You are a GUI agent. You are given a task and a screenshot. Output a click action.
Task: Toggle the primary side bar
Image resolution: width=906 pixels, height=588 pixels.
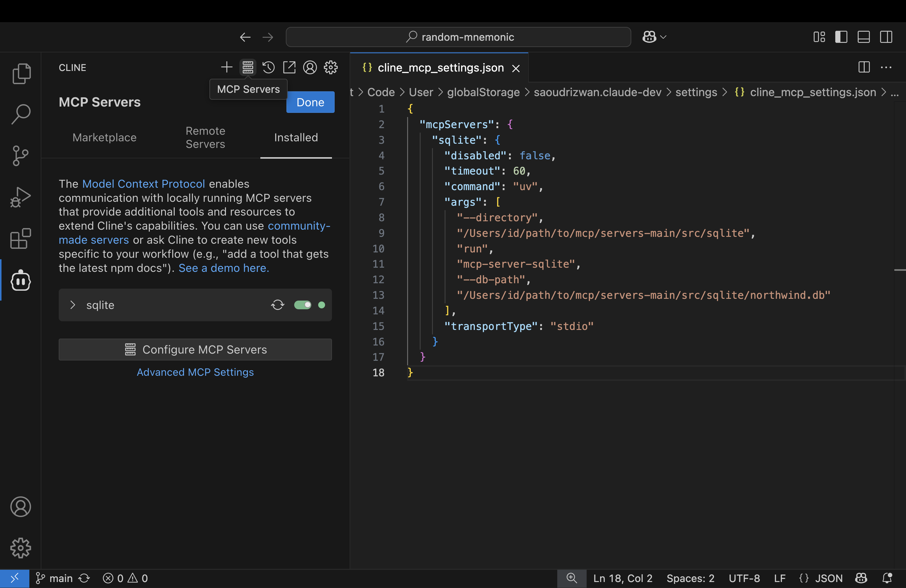(841, 37)
